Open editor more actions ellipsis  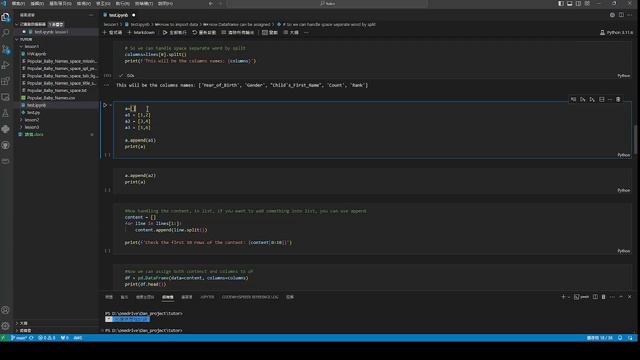click(630, 15)
